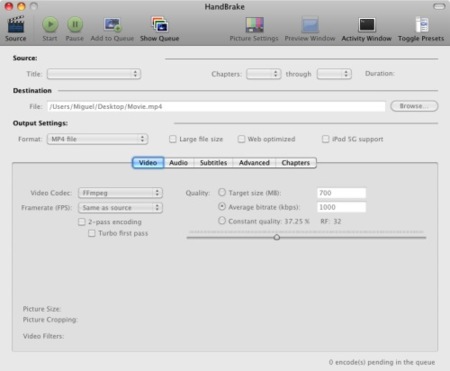Open the Title dropdown
This screenshot has width=450, height=371.
coord(94,74)
